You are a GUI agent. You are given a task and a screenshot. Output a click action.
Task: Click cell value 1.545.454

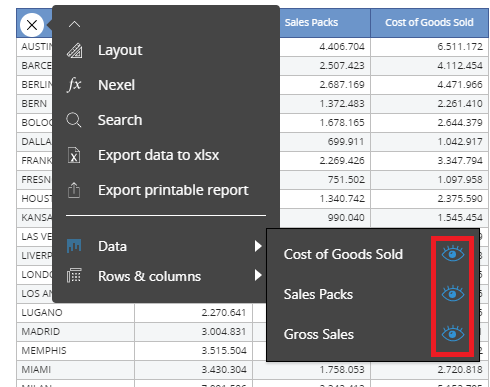[460, 218]
